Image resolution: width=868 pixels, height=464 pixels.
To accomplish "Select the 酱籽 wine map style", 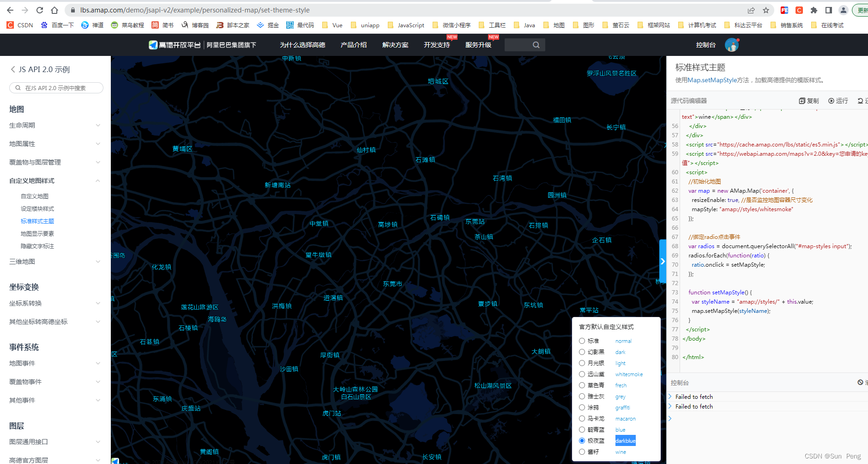I will [582, 452].
